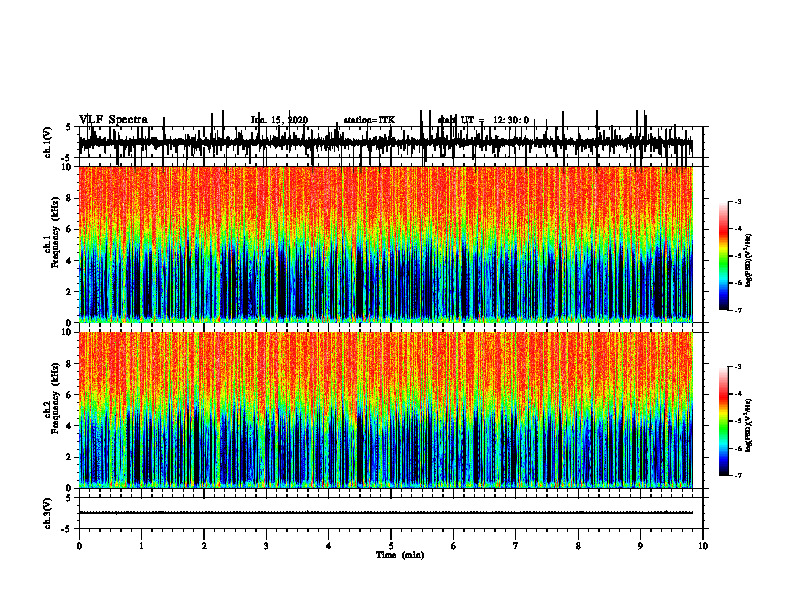The height and width of the screenshot is (612, 792).
Task: Click time-axis tick label "5"
Action: [x=391, y=546]
